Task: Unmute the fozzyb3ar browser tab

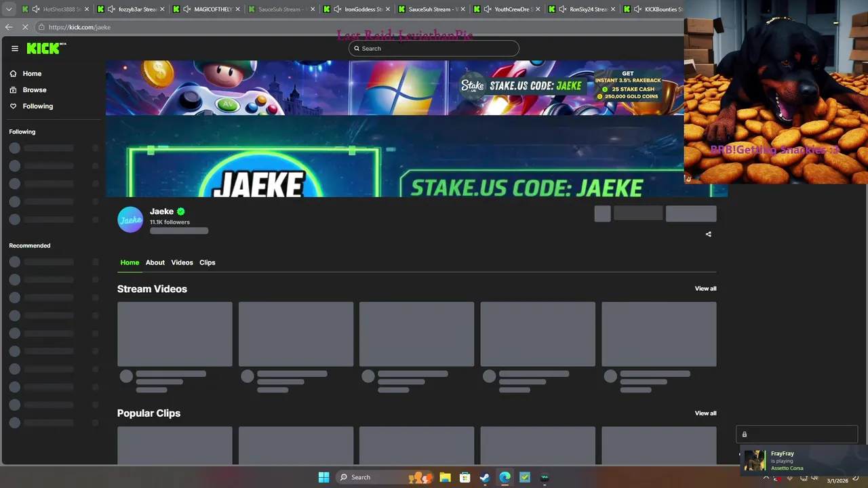Action: click(111, 9)
